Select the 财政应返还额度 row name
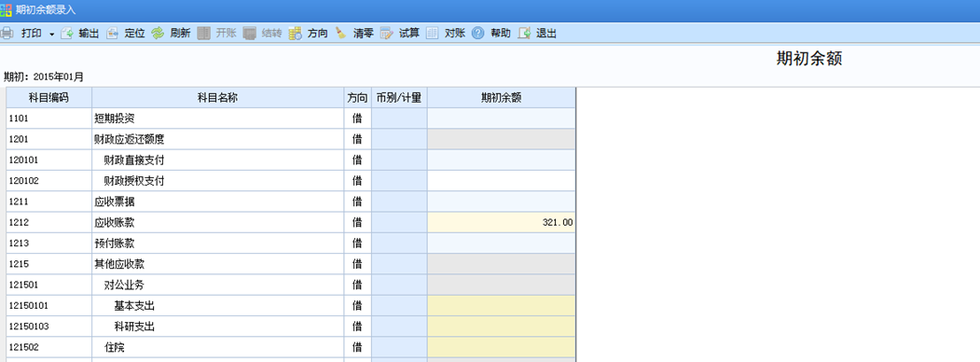Image resolution: width=980 pixels, height=362 pixels. (130, 139)
